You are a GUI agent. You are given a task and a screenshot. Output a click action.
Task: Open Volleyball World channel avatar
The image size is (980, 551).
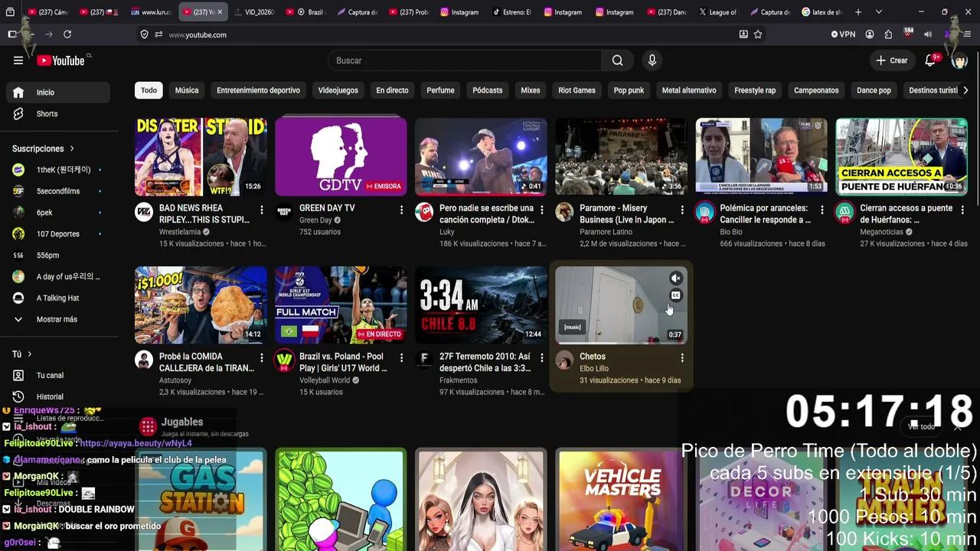[284, 360]
